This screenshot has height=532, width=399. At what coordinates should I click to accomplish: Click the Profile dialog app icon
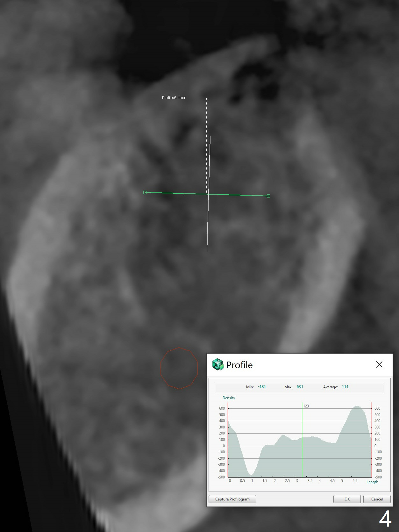(218, 364)
